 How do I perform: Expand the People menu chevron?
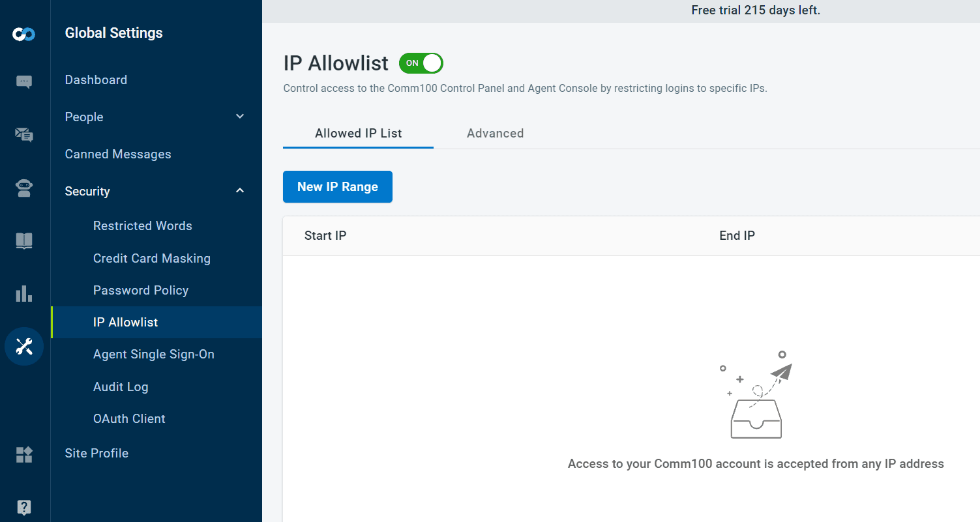click(240, 117)
